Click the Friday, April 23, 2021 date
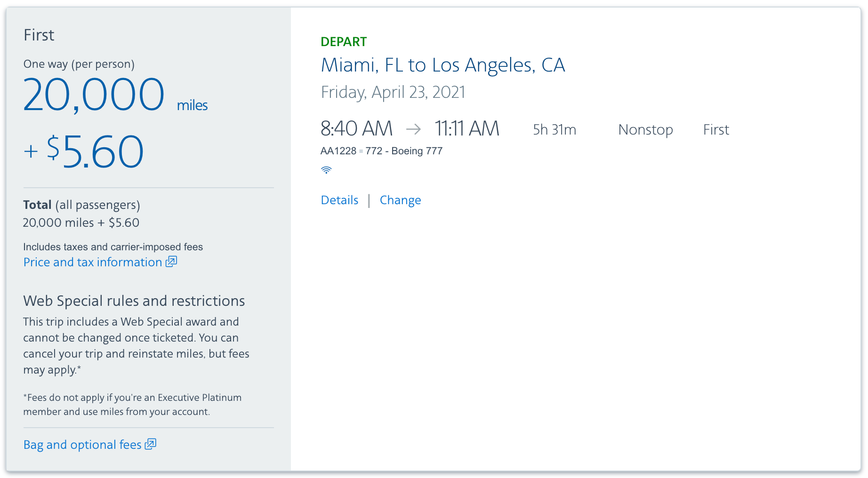 click(393, 92)
